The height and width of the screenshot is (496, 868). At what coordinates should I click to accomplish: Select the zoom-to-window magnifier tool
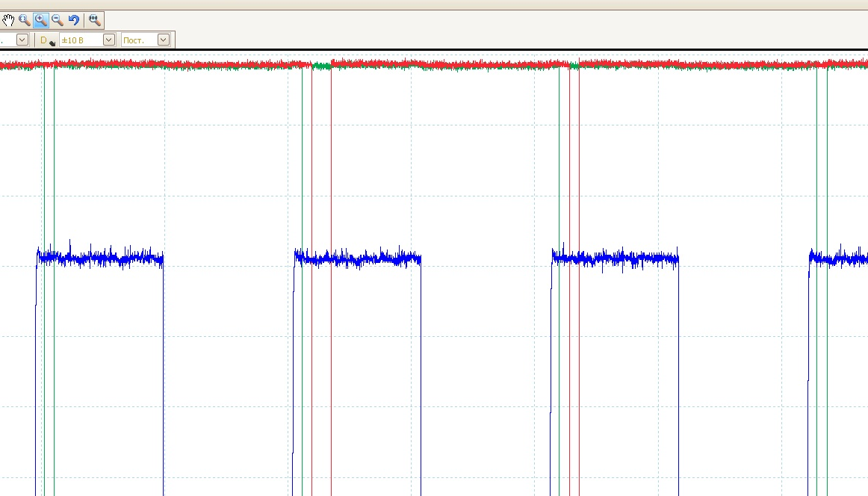[25, 20]
